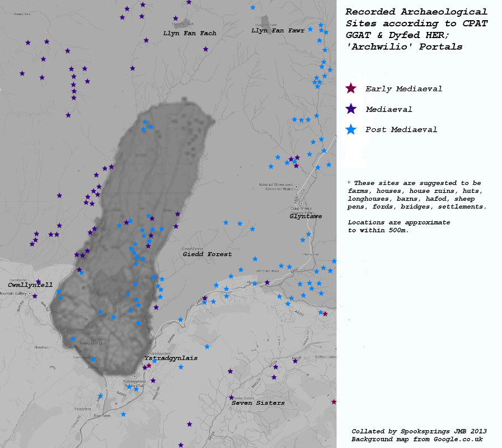Click the 'Collated by Spooksprings JMB 2013' credit
Screen dimensions: 502x448
(x=419, y=431)
